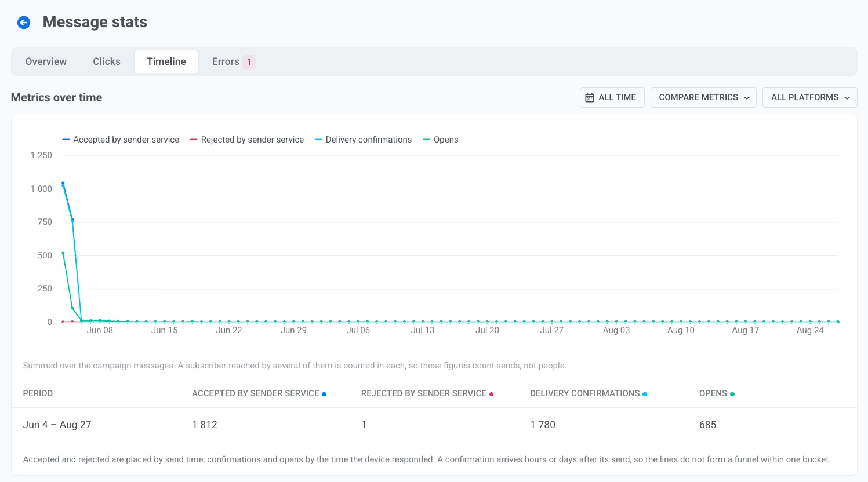Click REJECTED BY SENDER SERVICE column header

pos(427,393)
